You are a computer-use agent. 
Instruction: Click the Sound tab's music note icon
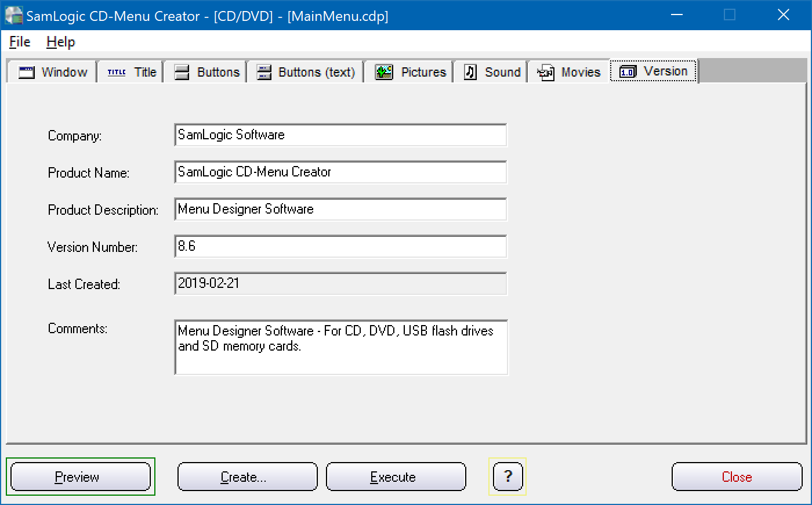tap(470, 73)
